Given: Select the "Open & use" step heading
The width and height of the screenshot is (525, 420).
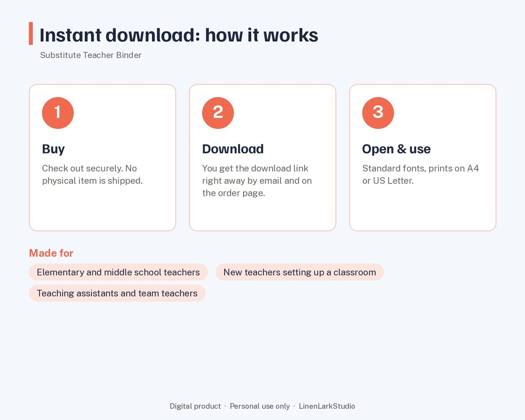Looking at the screenshot, I should (x=396, y=149).
